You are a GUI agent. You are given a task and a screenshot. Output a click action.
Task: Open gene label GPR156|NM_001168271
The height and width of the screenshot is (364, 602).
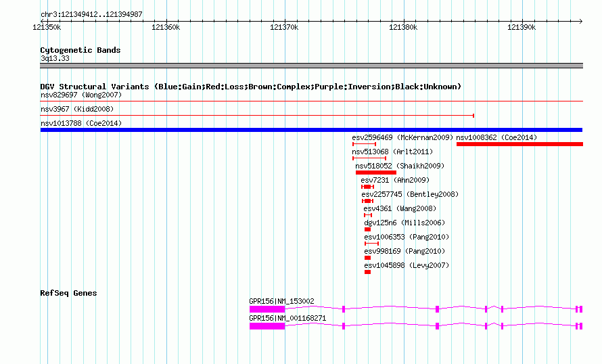pyautogui.click(x=287, y=318)
